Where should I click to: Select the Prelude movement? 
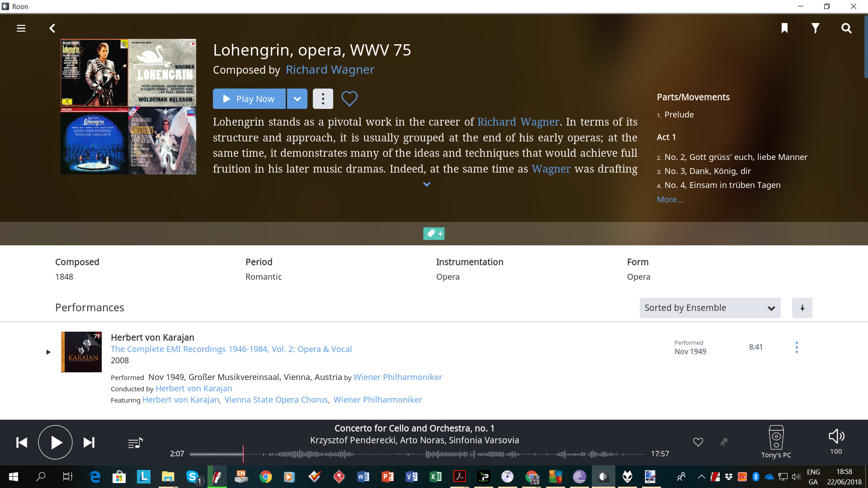[679, 114]
